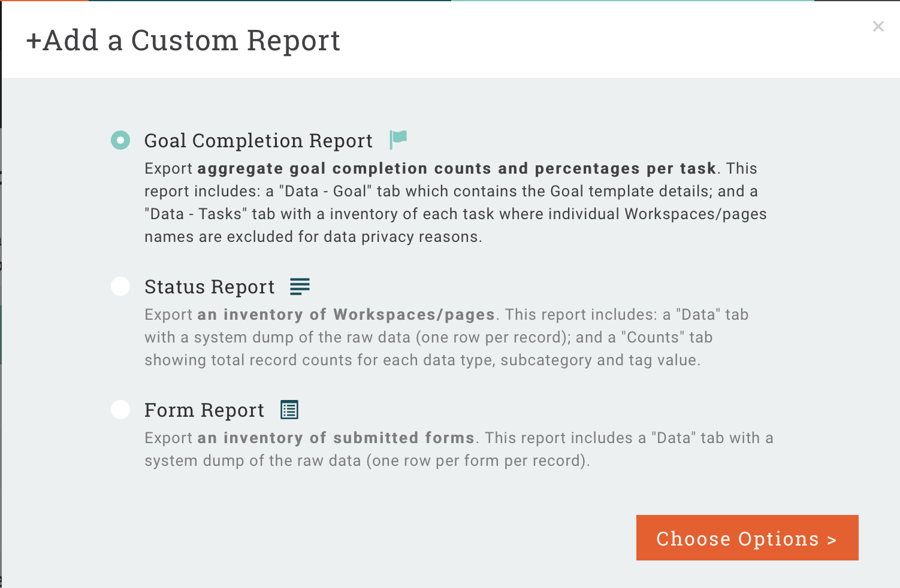Click the form list icon beside Form Report
This screenshot has height=588, width=900.
[x=289, y=410]
